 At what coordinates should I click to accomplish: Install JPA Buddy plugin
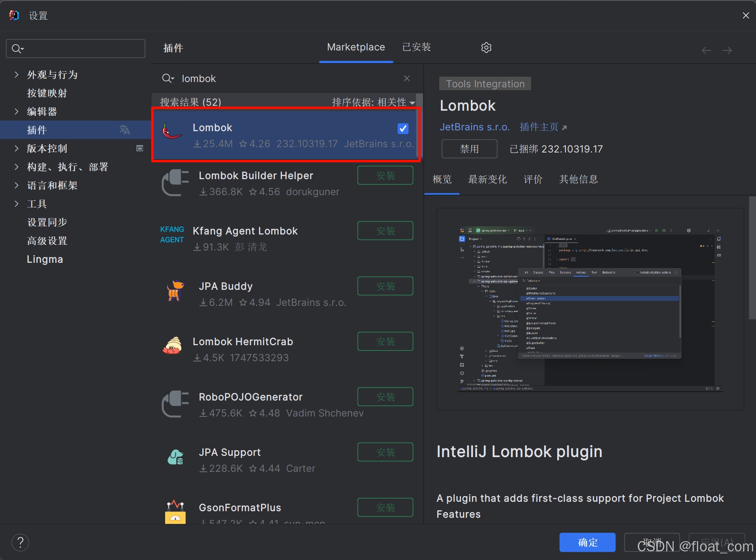tap(385, 286)
